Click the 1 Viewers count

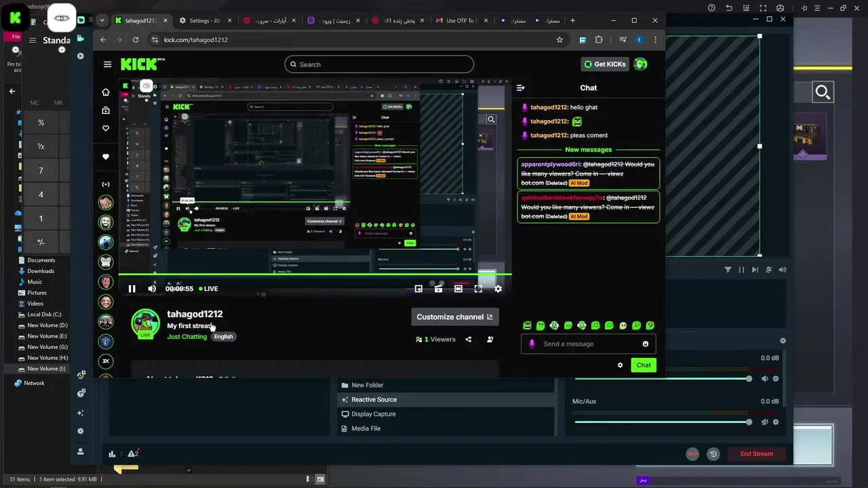point(435,340)
